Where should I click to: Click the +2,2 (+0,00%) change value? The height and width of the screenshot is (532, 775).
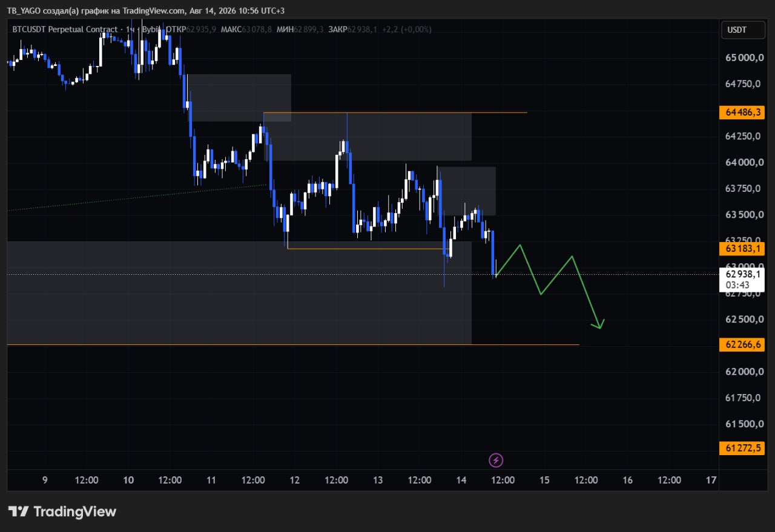pos(406,30)
